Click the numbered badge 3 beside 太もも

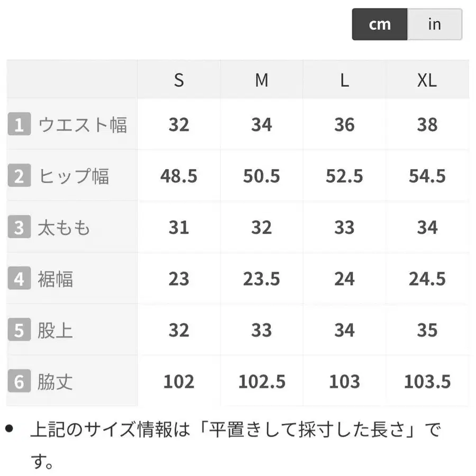tap(20, 227)
